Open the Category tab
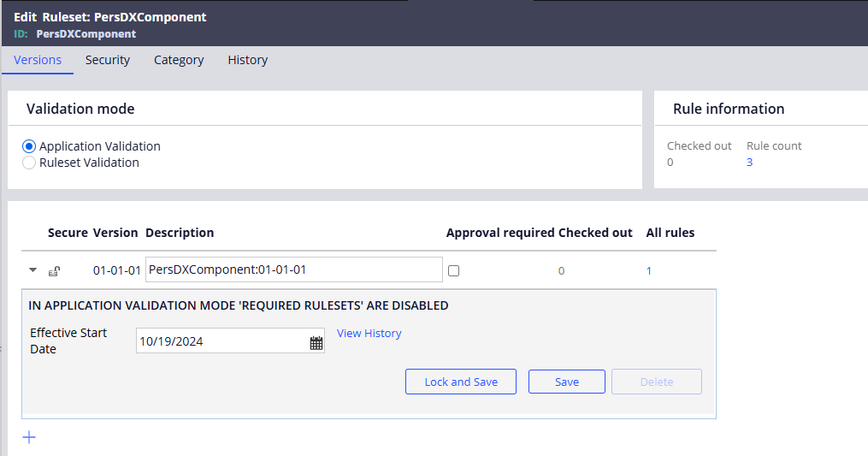Viewport: 868px width, 456px height. [179, 60]
